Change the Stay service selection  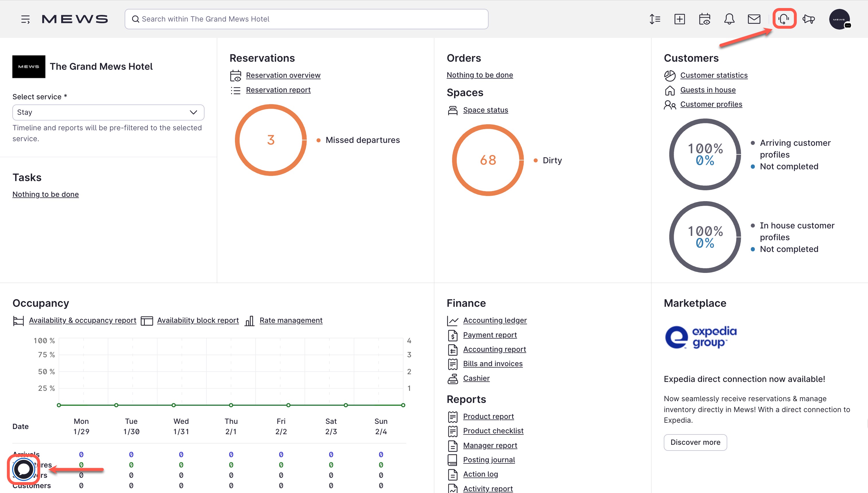click(108, 112)
